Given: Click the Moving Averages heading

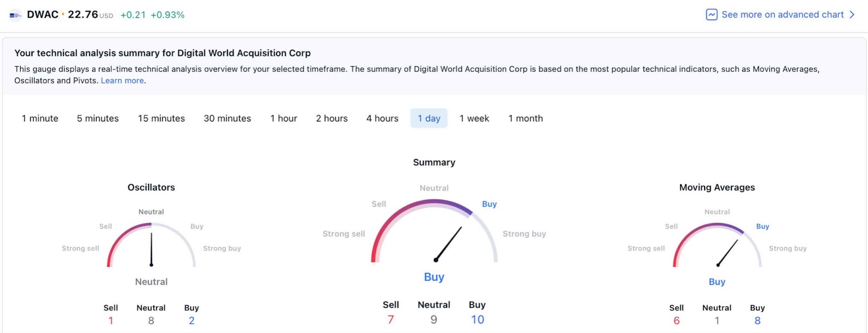Looking at the screenshot, I should [717, 187].
